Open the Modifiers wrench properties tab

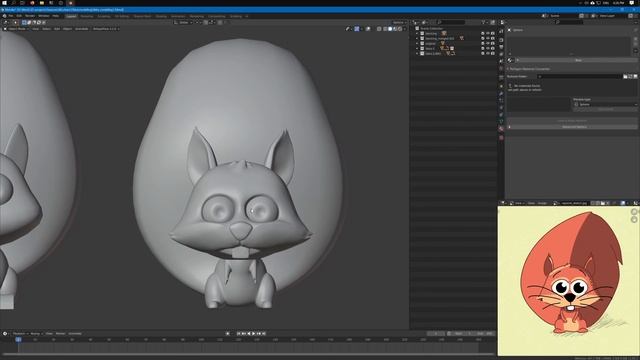(x=501, y=94)
